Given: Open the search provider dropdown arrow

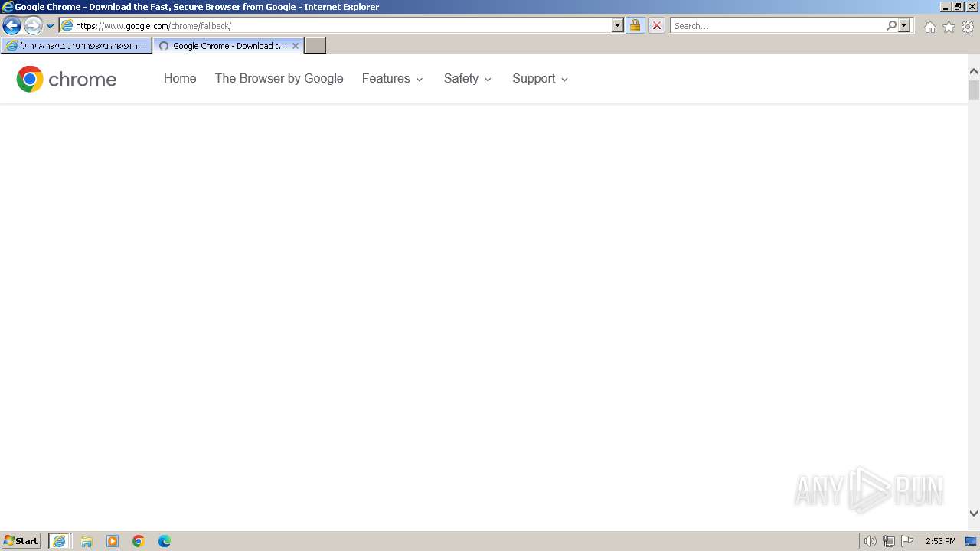Looking at the screenshot, I should point(904,26).
